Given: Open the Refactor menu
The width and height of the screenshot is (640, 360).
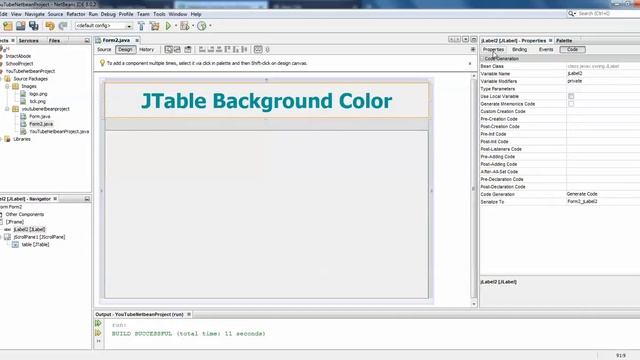Looking at the screenshot, I should pyautogui.click(x=76, y=14).
